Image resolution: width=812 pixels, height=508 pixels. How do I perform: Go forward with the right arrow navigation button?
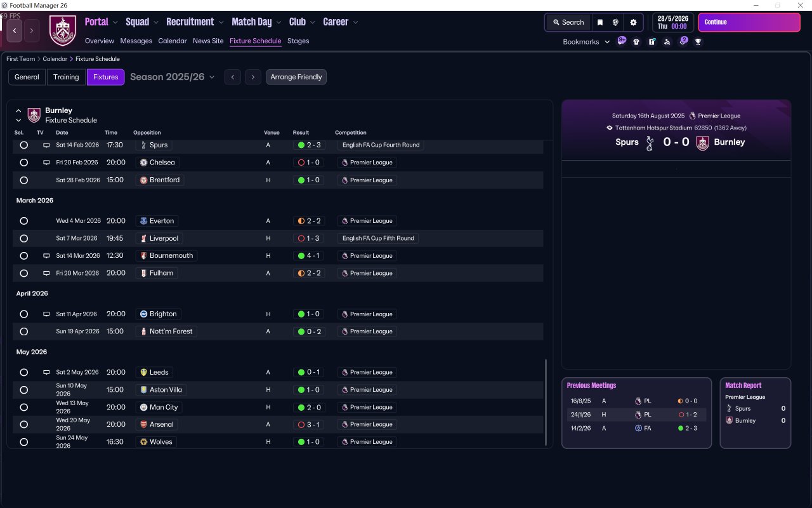click(x=32, y=30)
